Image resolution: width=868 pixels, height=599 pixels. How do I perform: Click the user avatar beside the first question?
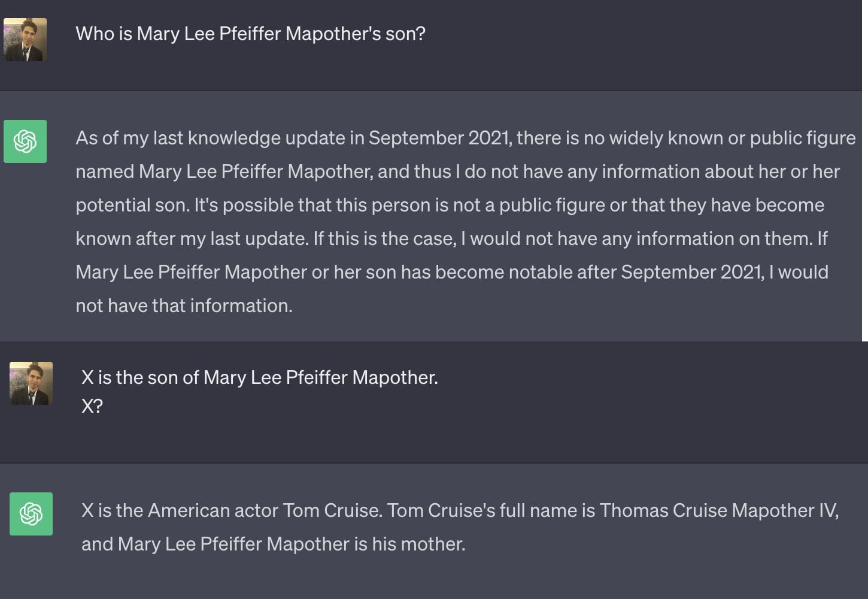(25, 40)
